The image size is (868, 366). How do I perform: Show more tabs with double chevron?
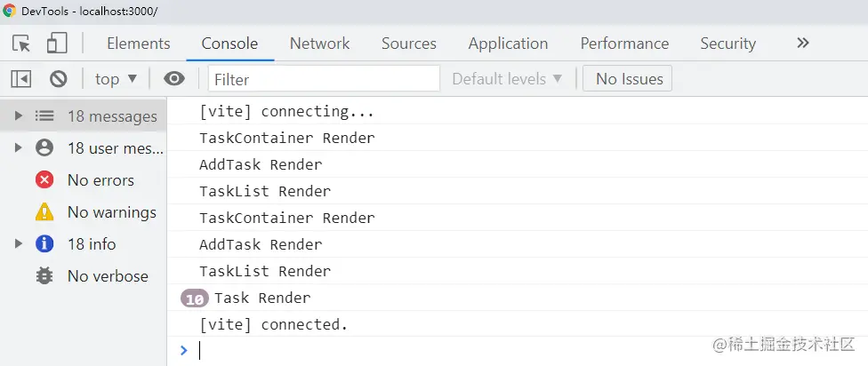(x=803, y=44)
